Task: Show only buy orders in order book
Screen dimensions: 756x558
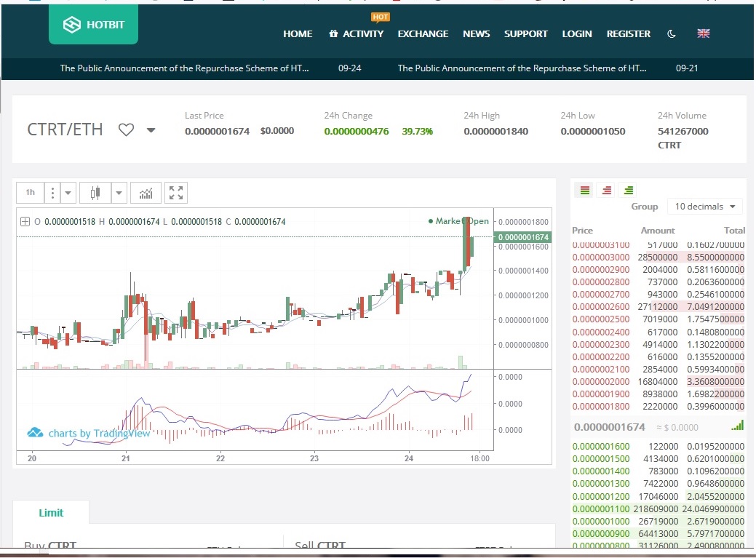Action: click(x=629, y=191)
